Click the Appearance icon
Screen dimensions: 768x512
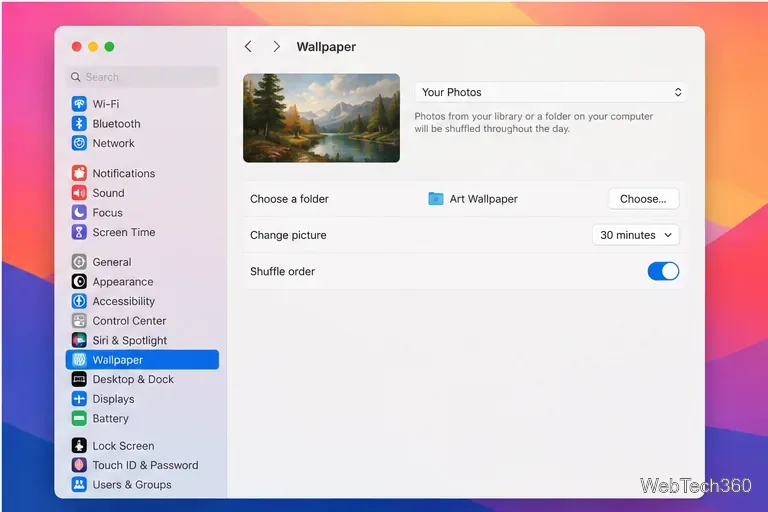pos(79,281)
